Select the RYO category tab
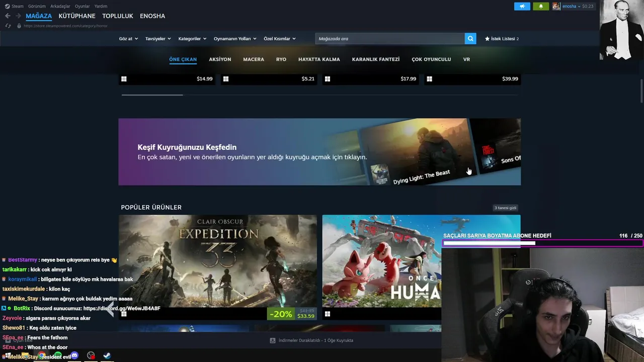The height and width of the screenshot is (362, 644). pyautogui.click(x=281, y=59)
